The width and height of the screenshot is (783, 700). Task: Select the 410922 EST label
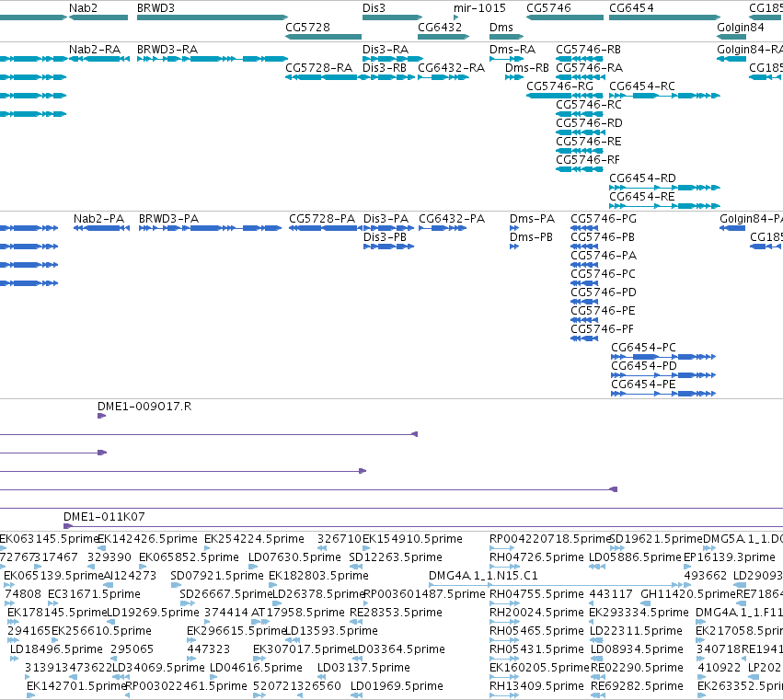pyautogui.click(x=719, y=668)
